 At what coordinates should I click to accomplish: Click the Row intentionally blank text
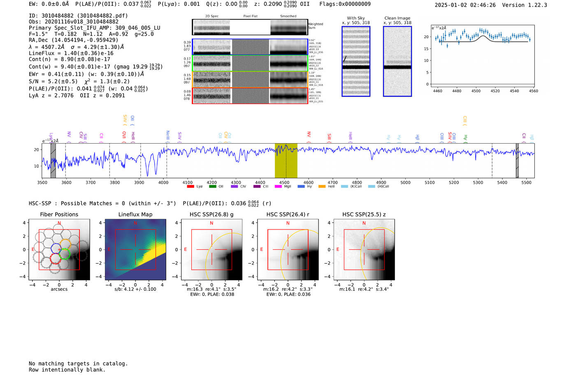coord(67,370)
